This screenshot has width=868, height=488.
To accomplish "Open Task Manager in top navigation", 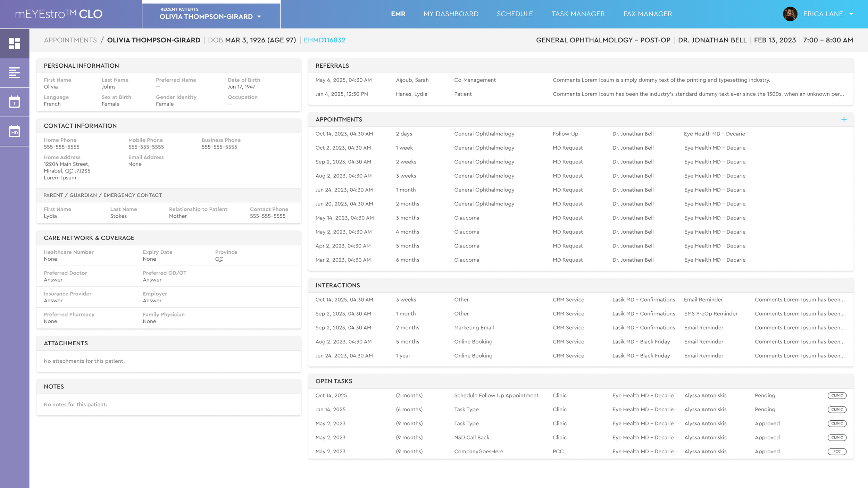I will [578, 14].
